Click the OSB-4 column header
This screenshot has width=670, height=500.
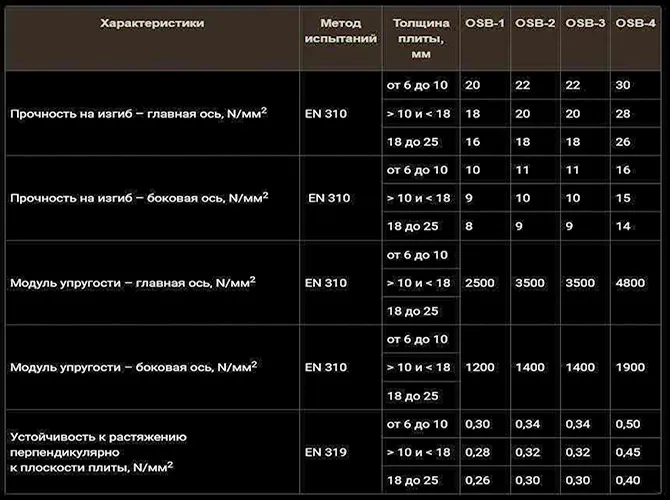pyautogui.click(x=635, y=23)
